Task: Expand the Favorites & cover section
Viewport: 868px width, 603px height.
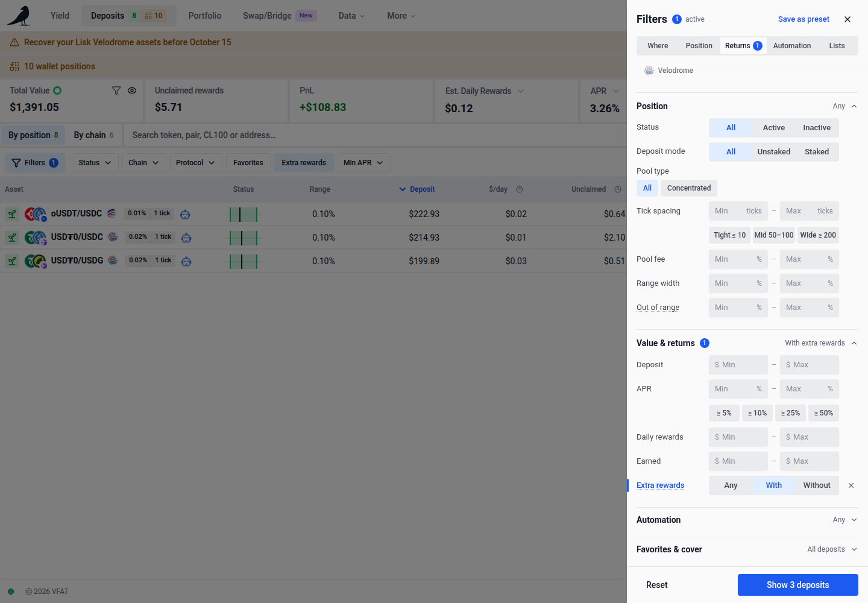Action: (x=854, y=549)
